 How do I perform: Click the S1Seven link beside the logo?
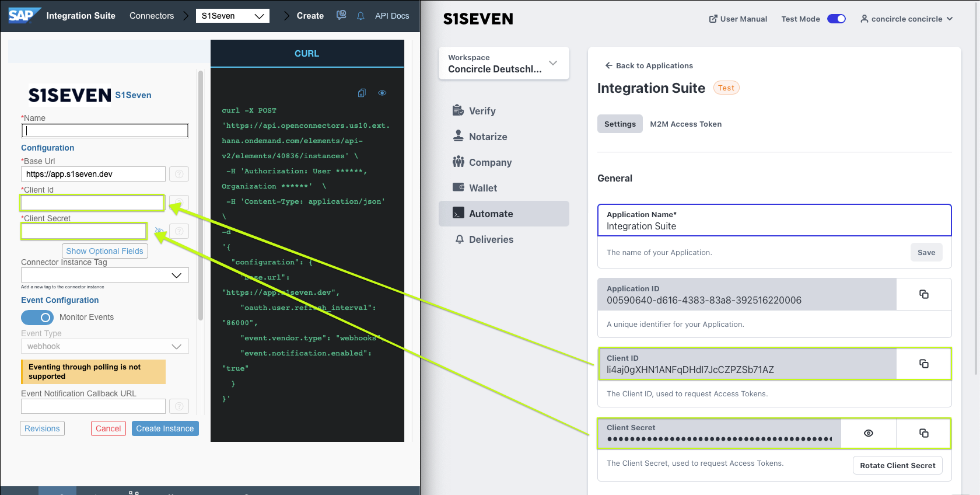pyautogui.click(x=133, y=95)
